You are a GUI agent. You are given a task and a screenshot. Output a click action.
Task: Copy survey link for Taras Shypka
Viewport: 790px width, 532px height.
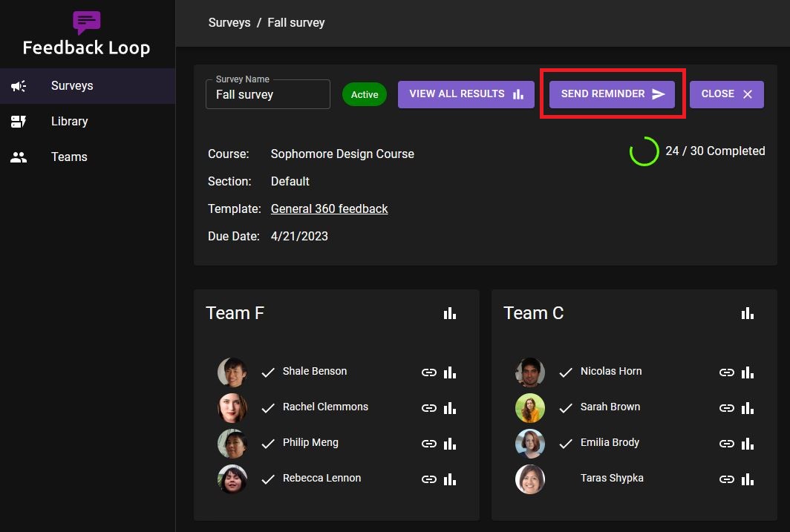tap(726, 479)
